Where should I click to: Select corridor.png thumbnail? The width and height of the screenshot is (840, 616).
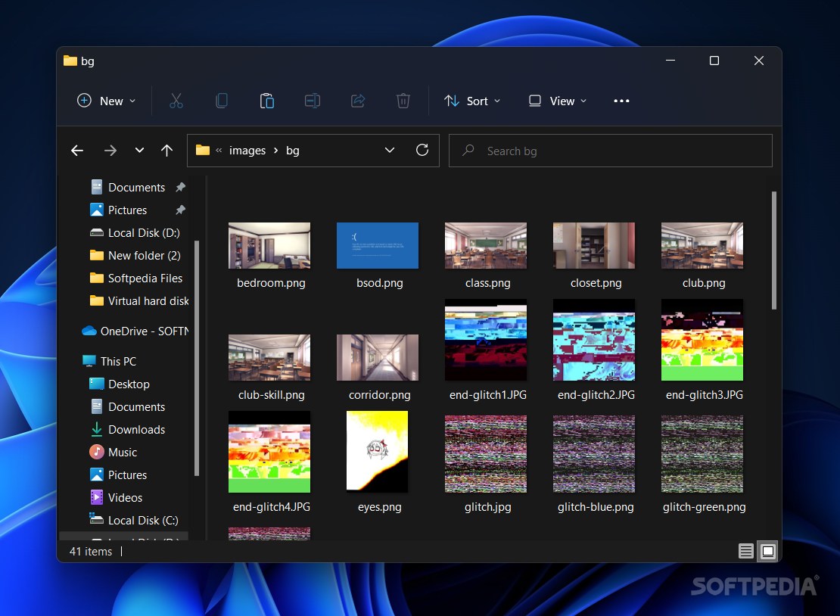click(x=378, y=357)
